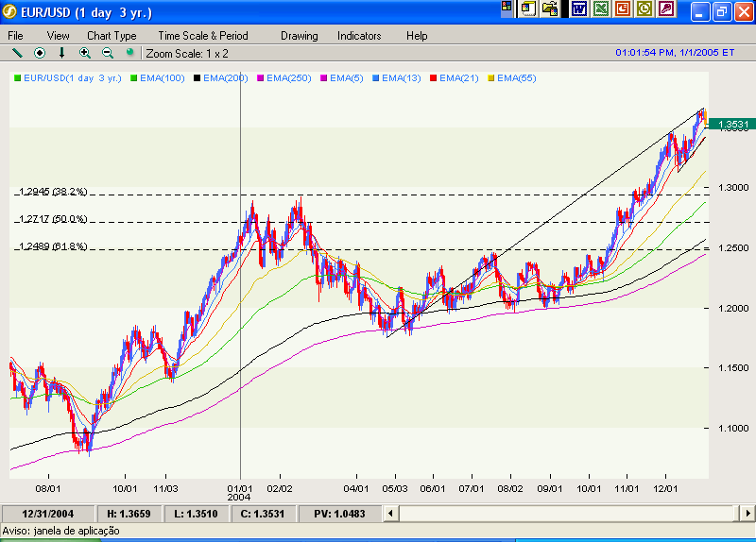Click the blue EMA(13) legend color square
This screenshot has height=542, width=756.
pyautogui.click(x=375, y=77)
